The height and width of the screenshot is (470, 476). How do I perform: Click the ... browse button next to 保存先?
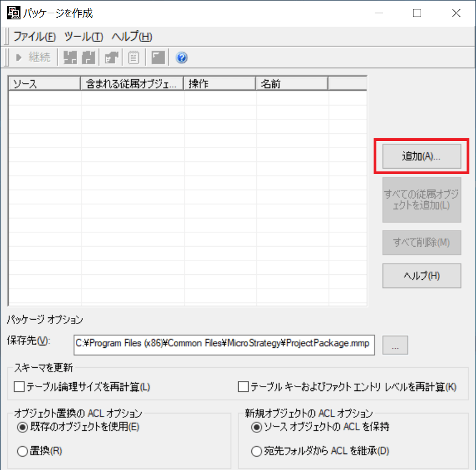(395, 344)
